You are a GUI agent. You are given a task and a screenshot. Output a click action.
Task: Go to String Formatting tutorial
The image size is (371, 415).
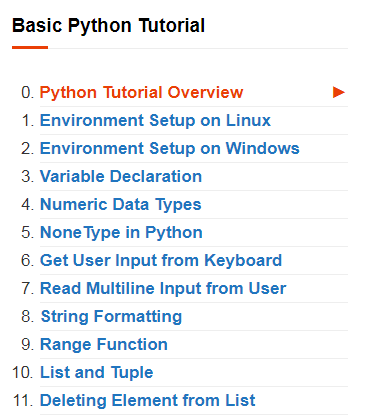click(x=111, y=316)
